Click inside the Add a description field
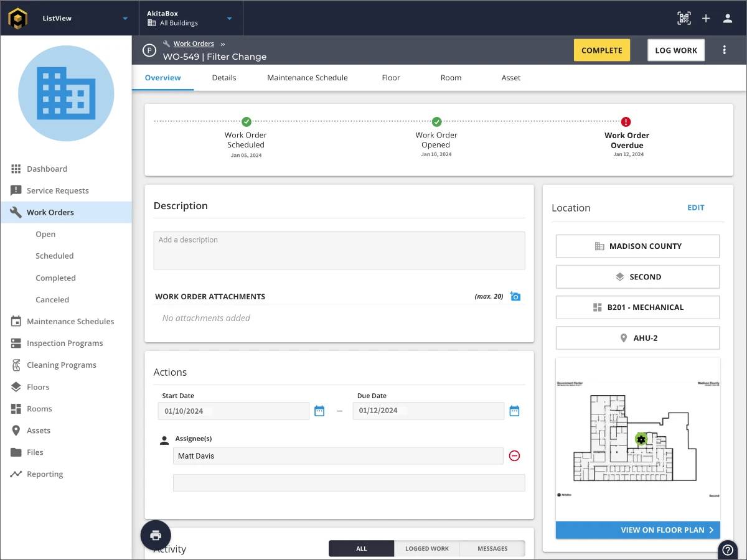This screenshot has height=560, width=747. click(339, 250)
